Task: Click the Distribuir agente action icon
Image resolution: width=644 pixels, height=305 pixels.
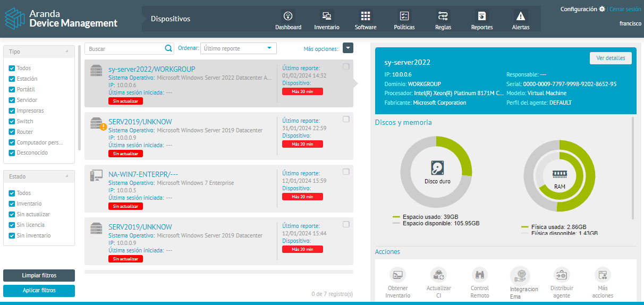Action: (x=561, y=275)
